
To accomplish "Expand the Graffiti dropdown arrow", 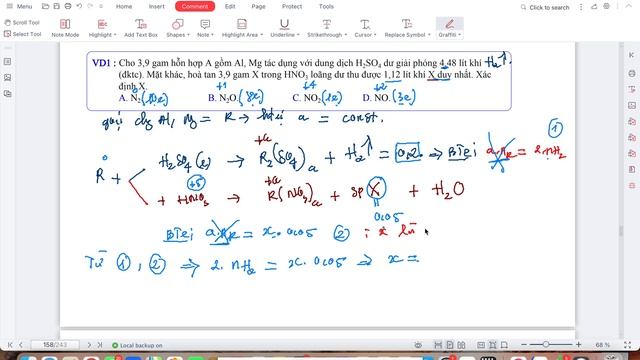I will pyautogui.click(x=460, y=35).
